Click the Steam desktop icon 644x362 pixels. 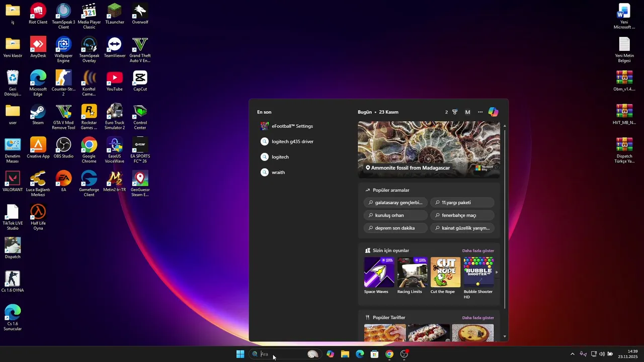(x=38, y=114)
